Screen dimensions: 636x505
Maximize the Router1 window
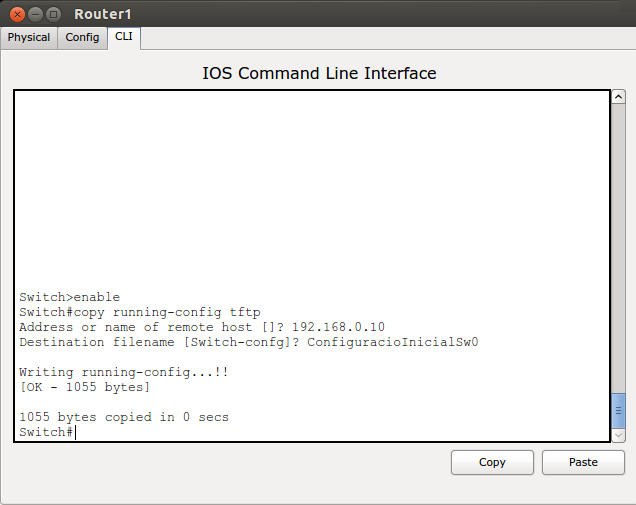53,14
